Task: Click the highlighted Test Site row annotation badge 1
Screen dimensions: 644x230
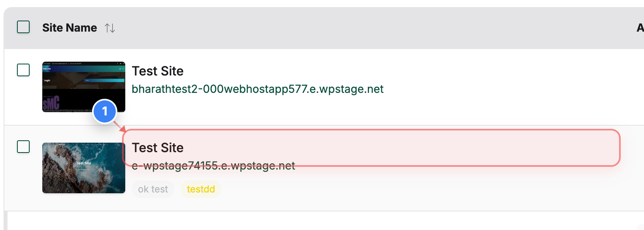Action: coord(104,111)
